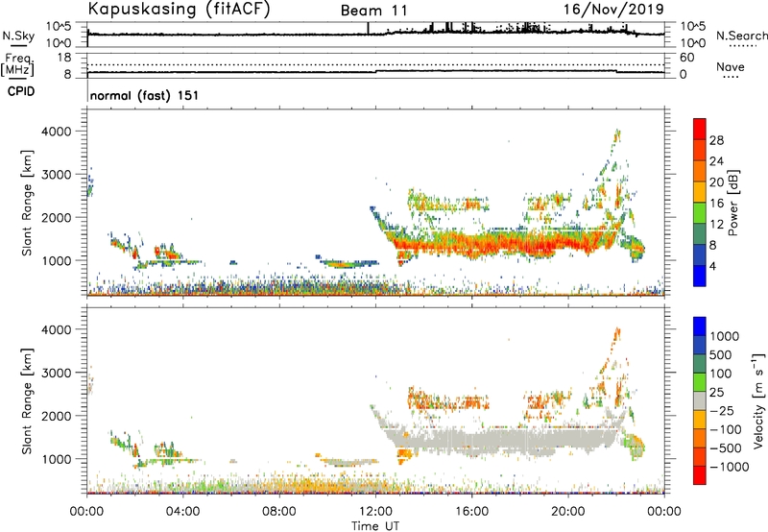Click the Power [dB] color bar title
The height and width of the screenshot is (532, 768).
(732, 203)
